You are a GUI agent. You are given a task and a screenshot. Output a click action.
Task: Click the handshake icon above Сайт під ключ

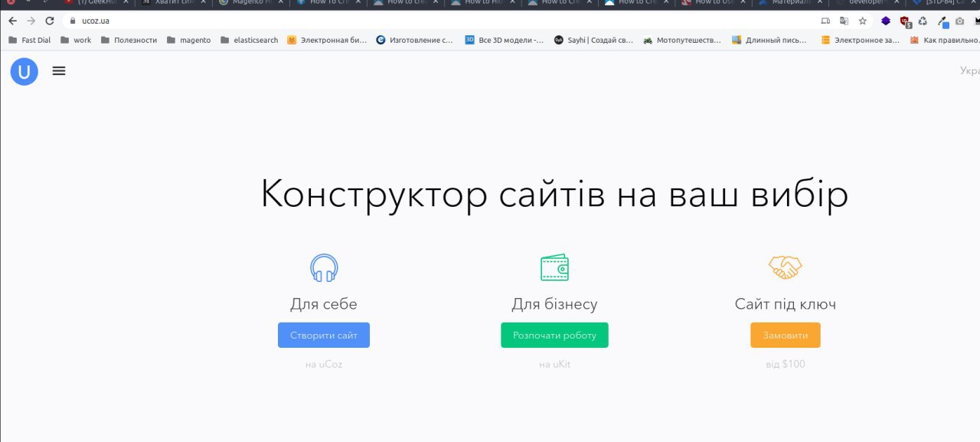(785, 267)
